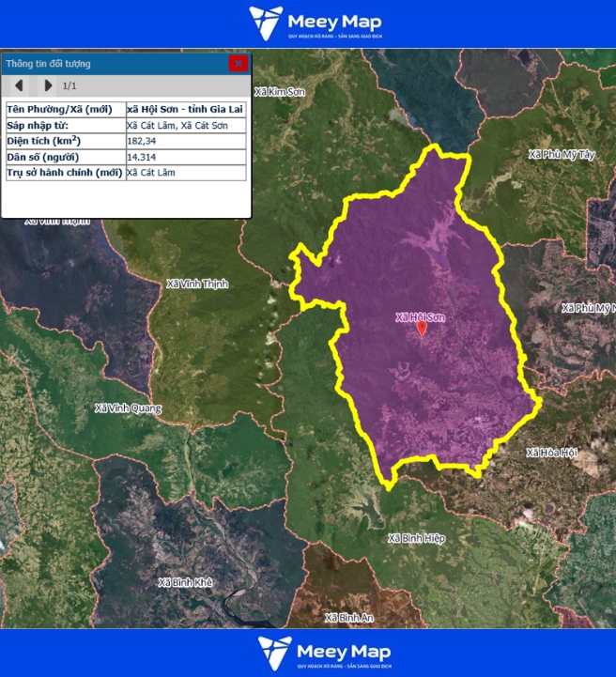
Task: Click the 1/1 page indicator
Action: [69, 85]
